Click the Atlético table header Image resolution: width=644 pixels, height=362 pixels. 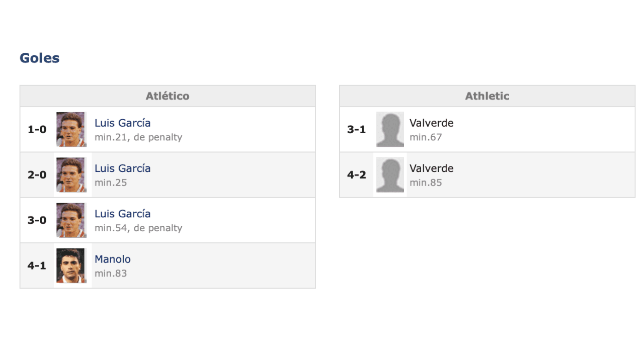168,96
